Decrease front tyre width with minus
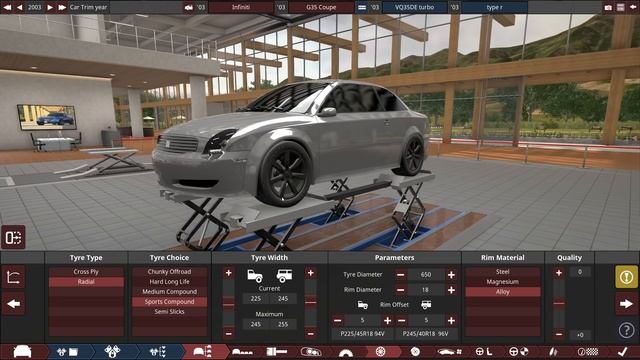The image size is (640, 360). [229, 333]
